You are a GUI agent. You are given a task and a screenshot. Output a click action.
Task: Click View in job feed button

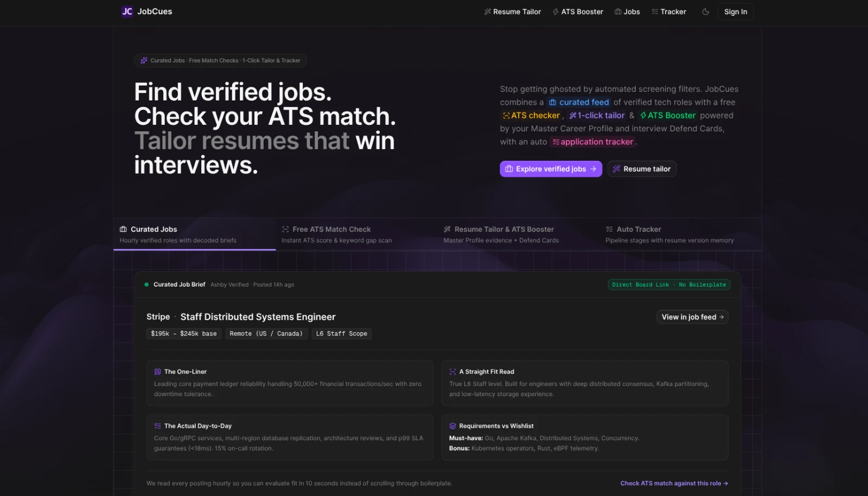692,317
